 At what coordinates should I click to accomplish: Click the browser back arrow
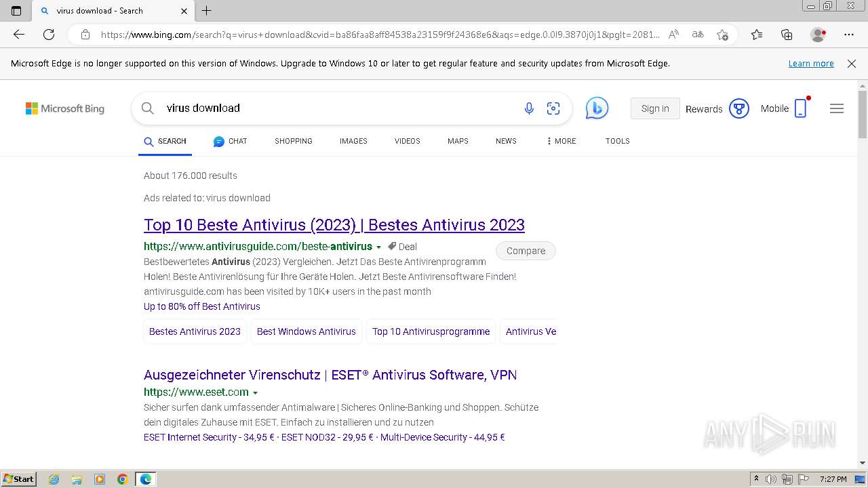pyautogui.click(x=19, y=35)
